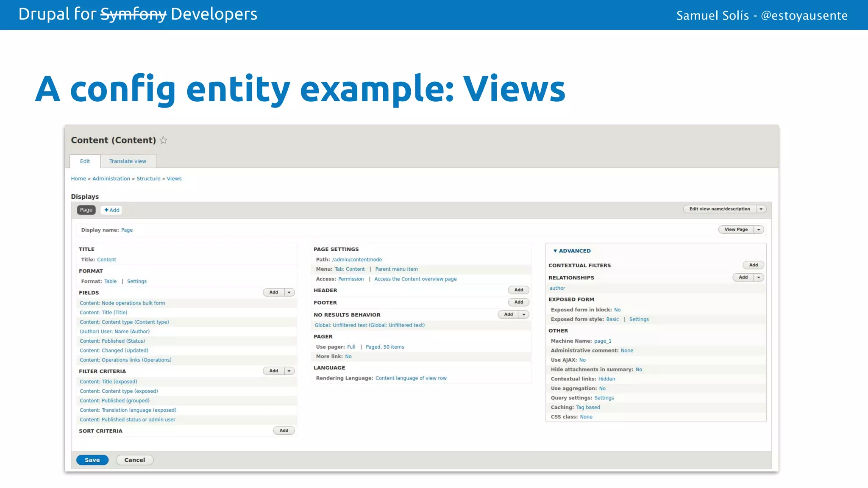Add a sort criterion
Screen dimensions: 868x488
[284, 430]
